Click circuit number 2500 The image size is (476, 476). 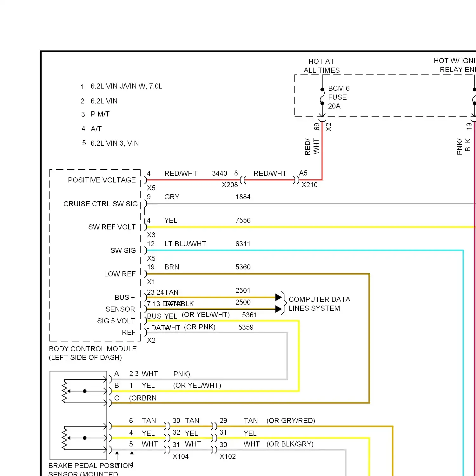pyautogui.click(x=243, y=302)
